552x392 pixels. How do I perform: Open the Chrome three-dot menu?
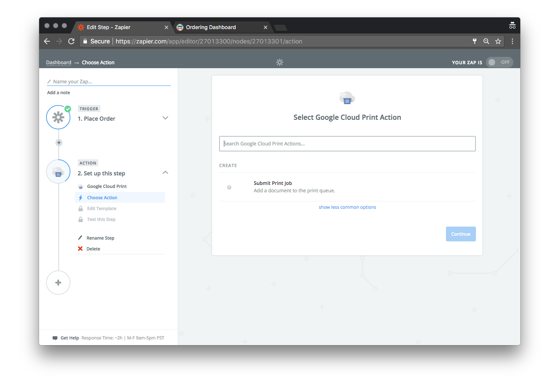pyautogui.click(x=512, y=41)
